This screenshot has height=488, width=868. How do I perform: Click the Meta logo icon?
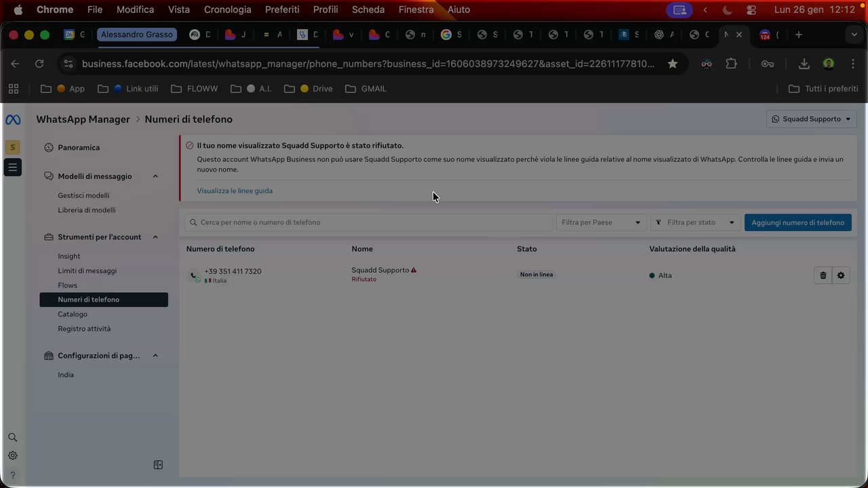coord(13,120)
